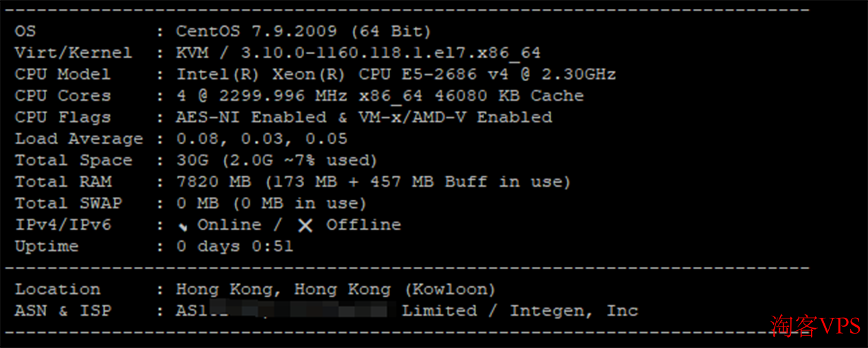Image resolution: width=868 pixels, height=348 pixels.
Task: Click the KVM kernel version line
Action: coord(358,53)
